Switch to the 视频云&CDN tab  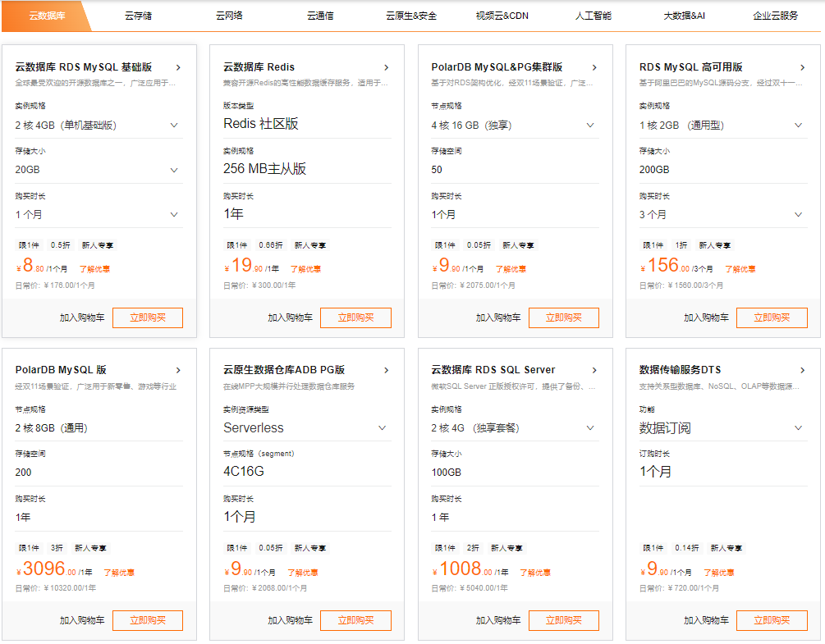pyautogui.click(x=502, y=16)
